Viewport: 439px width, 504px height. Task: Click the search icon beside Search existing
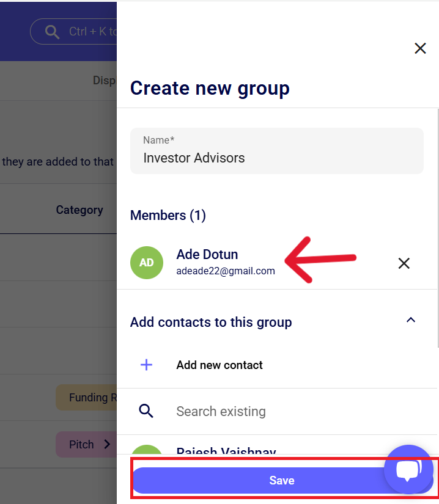click(147, 411)
